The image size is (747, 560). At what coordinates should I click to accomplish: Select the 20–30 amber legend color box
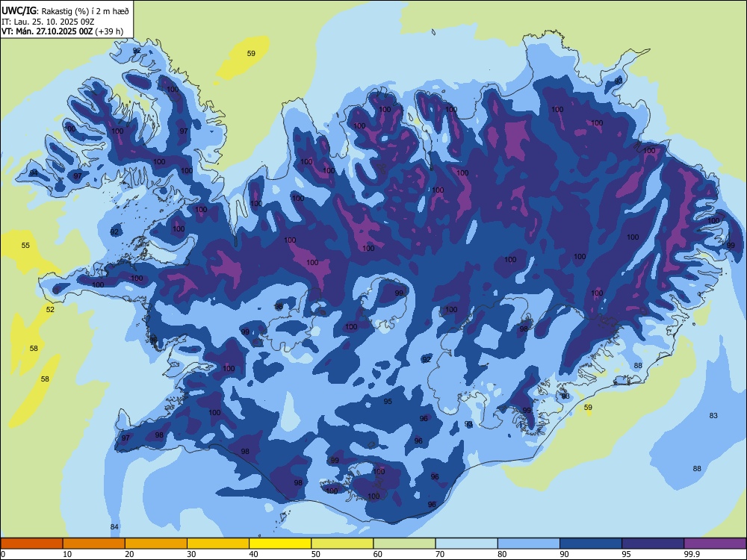pos(156,544)
